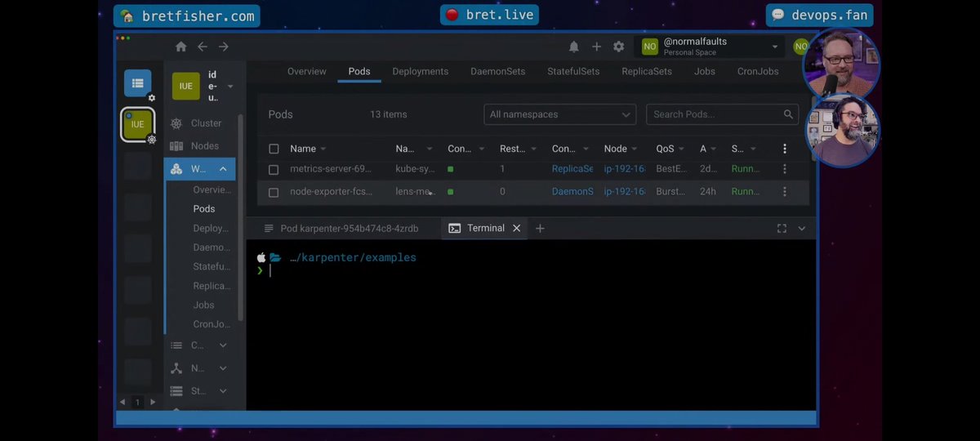Image resolution: width=980 pixels, height=441 pixels.
Task: Select the IUE cluster in the hotbar
Action: [x=137, y=124]
